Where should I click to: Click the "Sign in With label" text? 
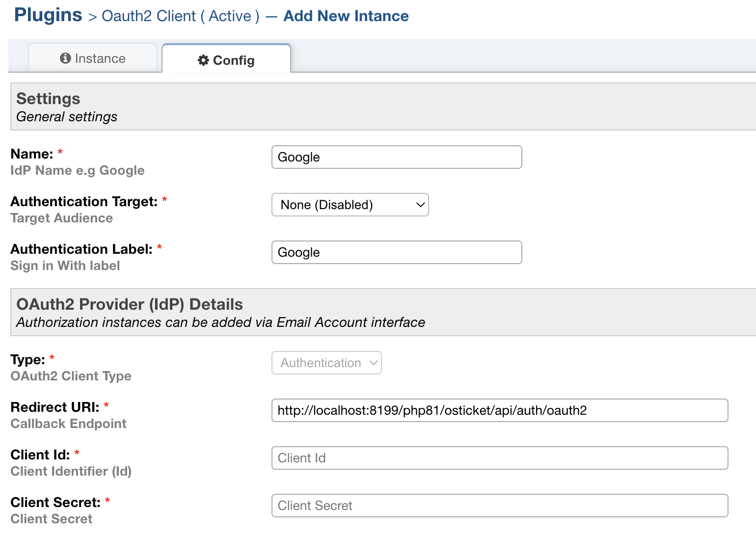(65, 266)
